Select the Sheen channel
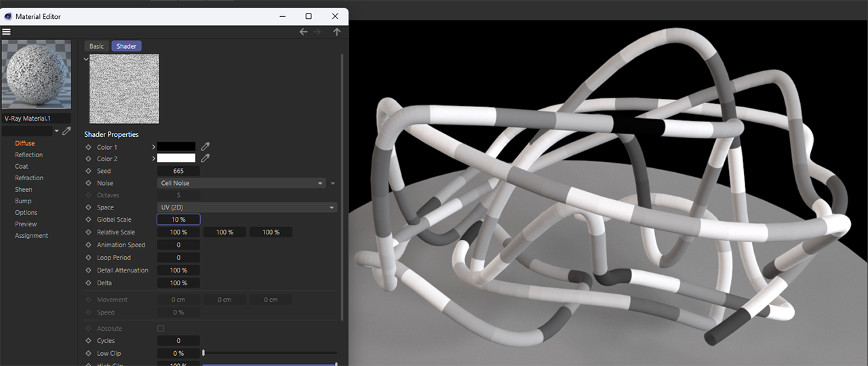 click(24, 189)
